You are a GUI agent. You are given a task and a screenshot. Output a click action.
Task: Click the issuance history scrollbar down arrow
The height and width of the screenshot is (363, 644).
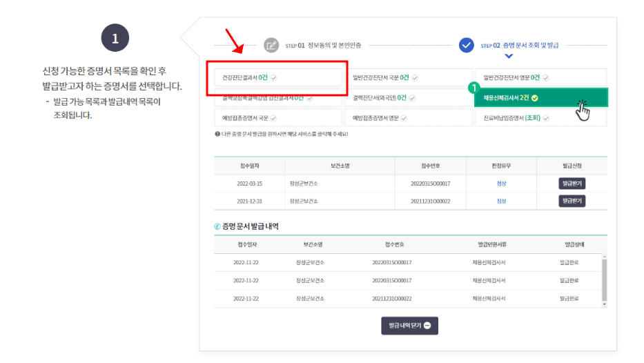coord(604,304)
